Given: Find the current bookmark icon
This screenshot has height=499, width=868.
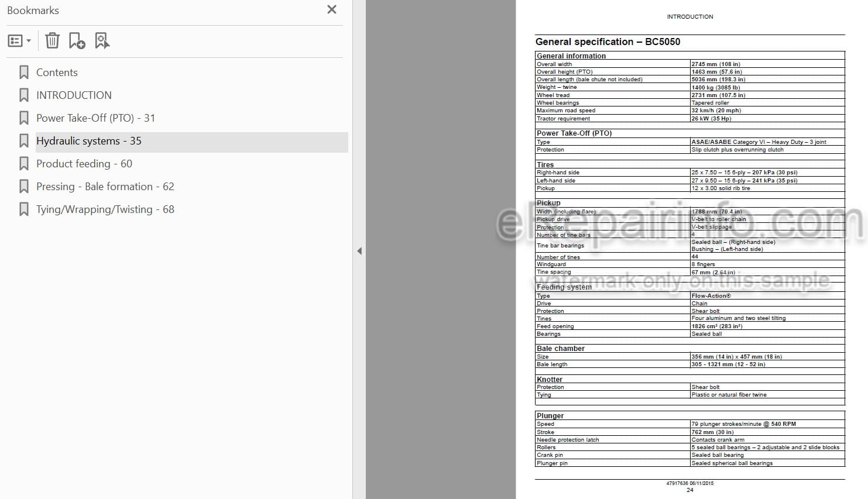Looking at the screenshot, I should (x=102, y=41).
